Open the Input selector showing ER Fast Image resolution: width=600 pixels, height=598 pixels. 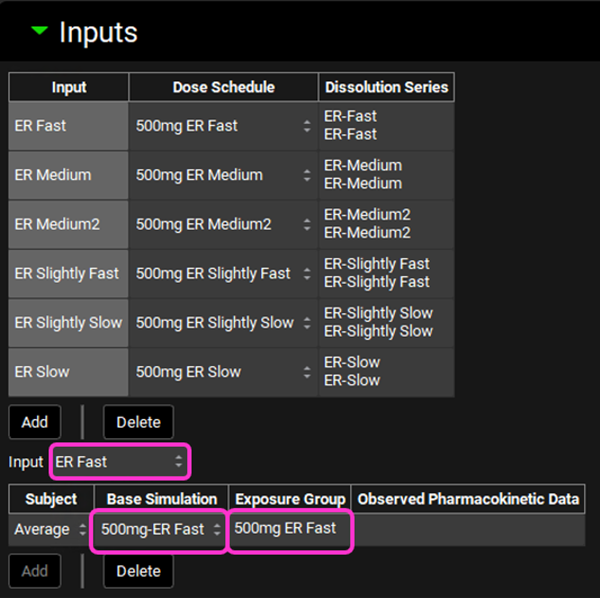point(119,462)
